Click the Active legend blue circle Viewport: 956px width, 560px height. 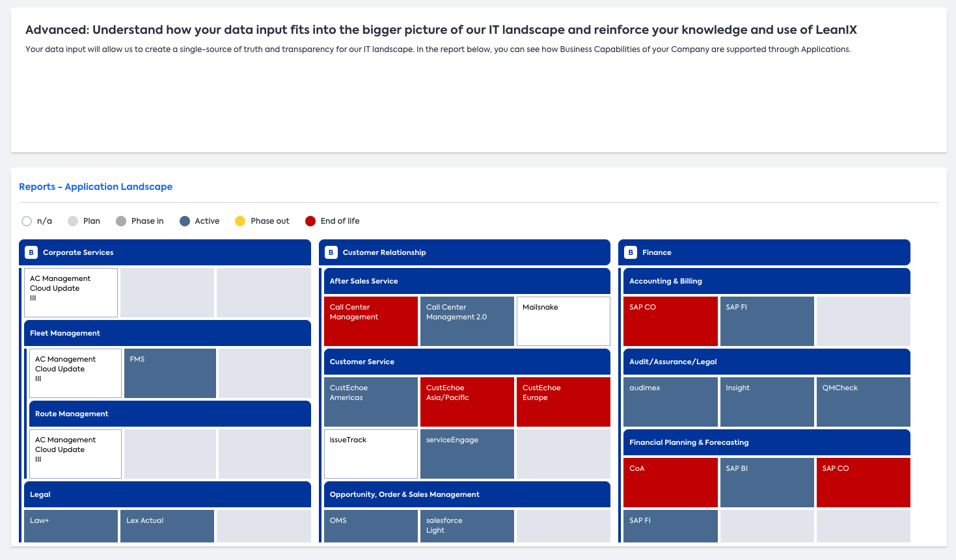(185, 221)
